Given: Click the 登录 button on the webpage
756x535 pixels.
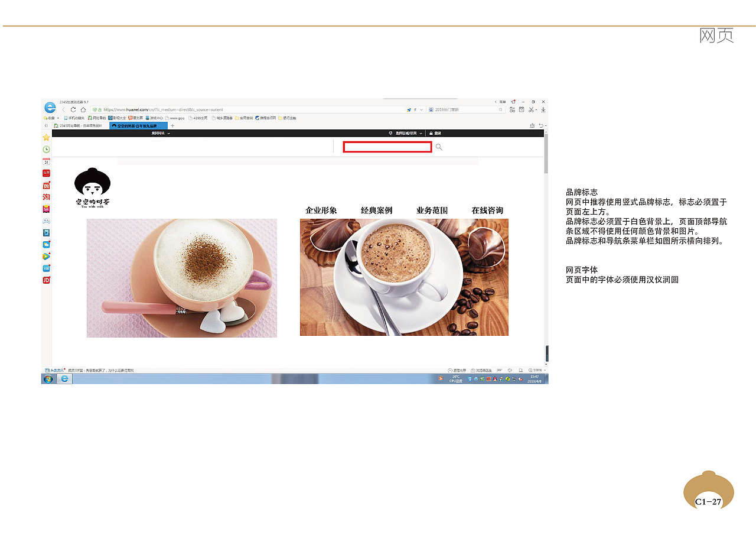Looking at the screenshot, I should coord(436,133).
